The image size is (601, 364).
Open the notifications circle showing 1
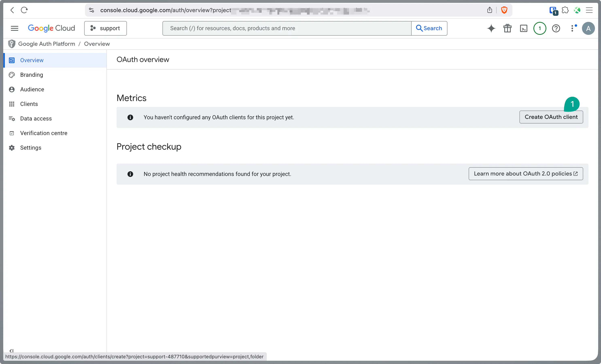[539, 28]
